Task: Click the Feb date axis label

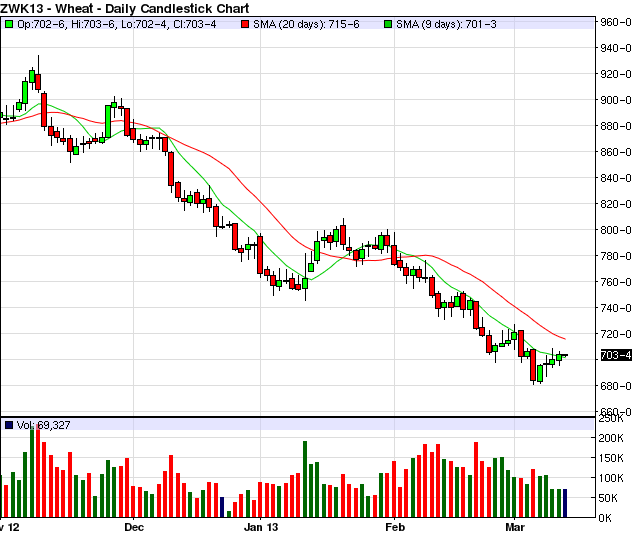Action: click(395, 527)
